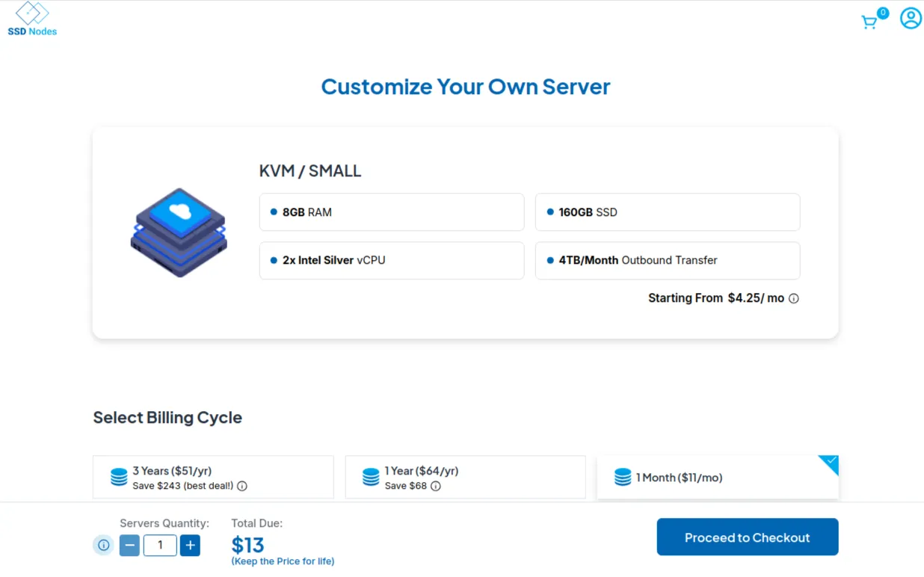Click the Customize Your Own Server heading

point(466,87)
